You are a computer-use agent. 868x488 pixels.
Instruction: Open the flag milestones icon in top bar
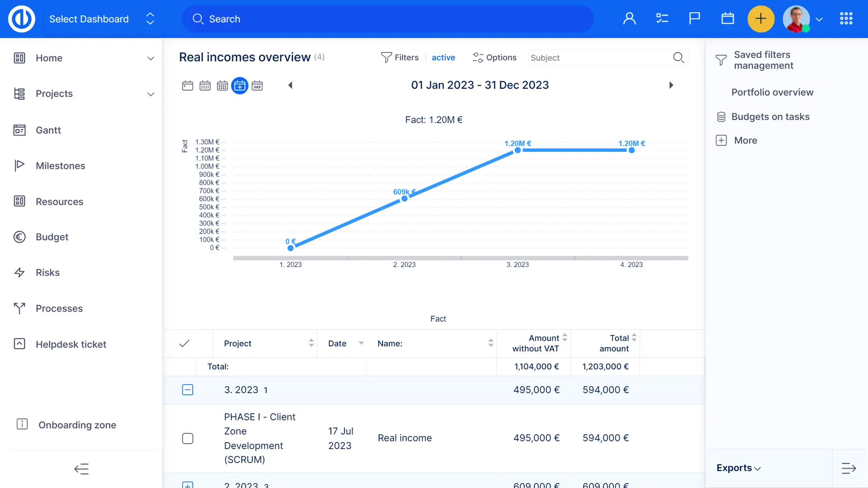(x=694, y=19)
